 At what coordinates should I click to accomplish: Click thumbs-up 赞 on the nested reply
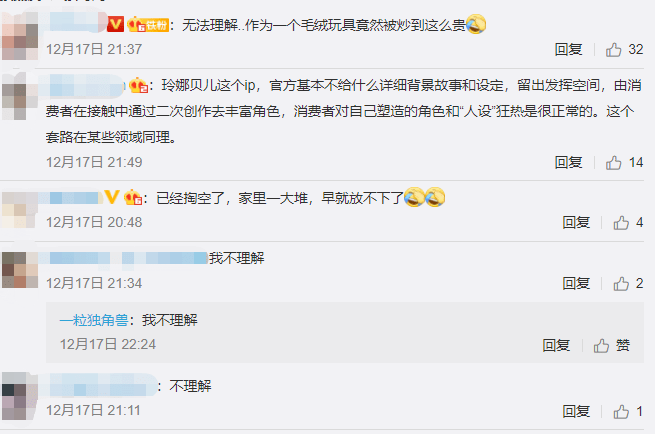tap(612, 345)
